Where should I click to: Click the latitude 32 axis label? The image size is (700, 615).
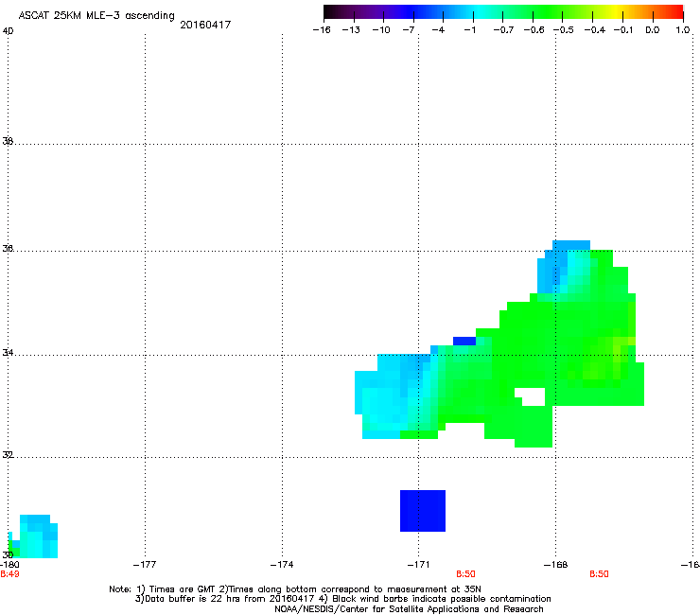pos(8,455)
